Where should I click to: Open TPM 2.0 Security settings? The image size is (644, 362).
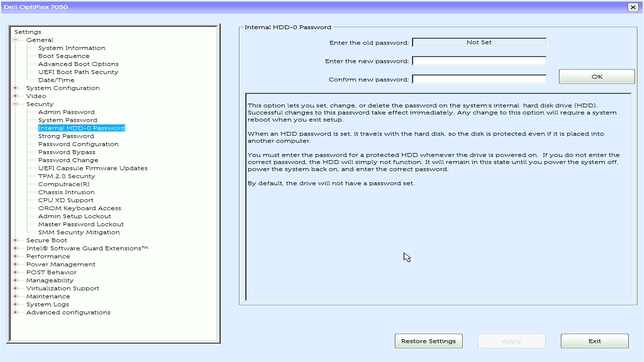(66, 176)
